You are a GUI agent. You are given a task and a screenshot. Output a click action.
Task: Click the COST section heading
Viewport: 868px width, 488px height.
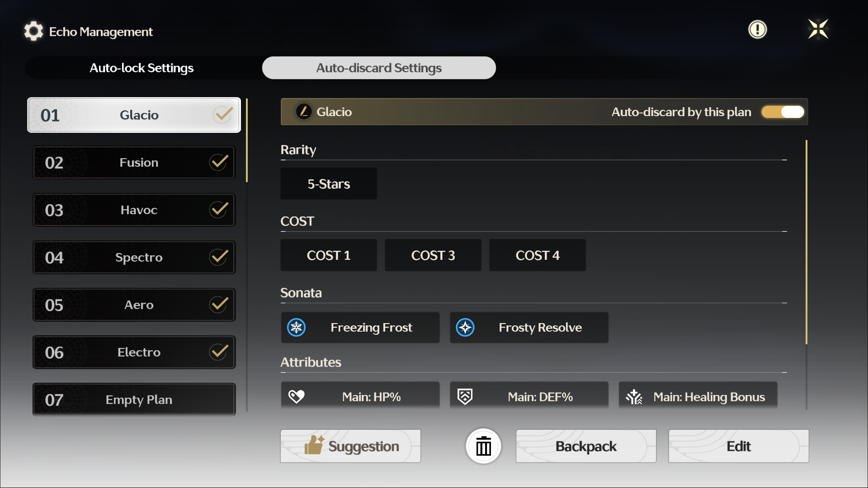point(297,221)
